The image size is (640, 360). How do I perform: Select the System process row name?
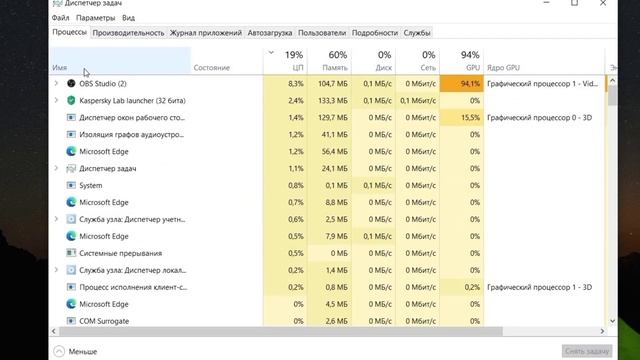[x=91, y=186]
